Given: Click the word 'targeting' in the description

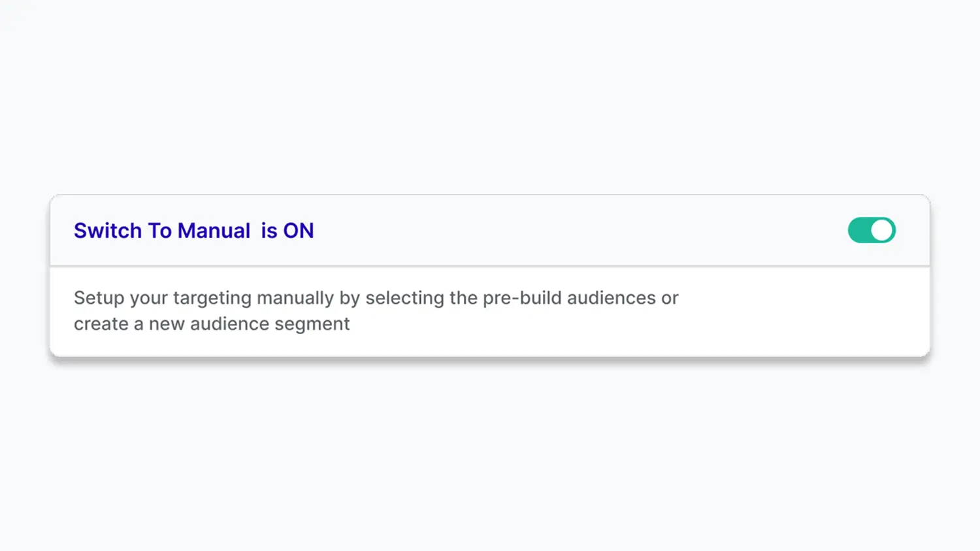Looking at the screenshot, I should (x=212, y=298).
